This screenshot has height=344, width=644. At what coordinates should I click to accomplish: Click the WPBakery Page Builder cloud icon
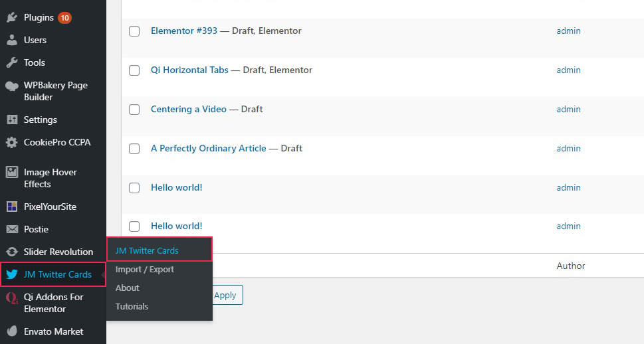(12, 86)
